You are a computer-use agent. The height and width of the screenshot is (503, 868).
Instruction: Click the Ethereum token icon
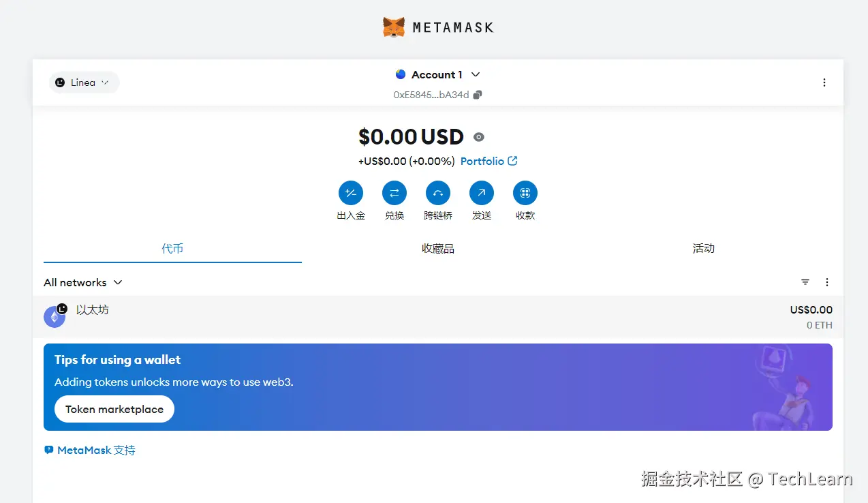(x=55, y=317)
